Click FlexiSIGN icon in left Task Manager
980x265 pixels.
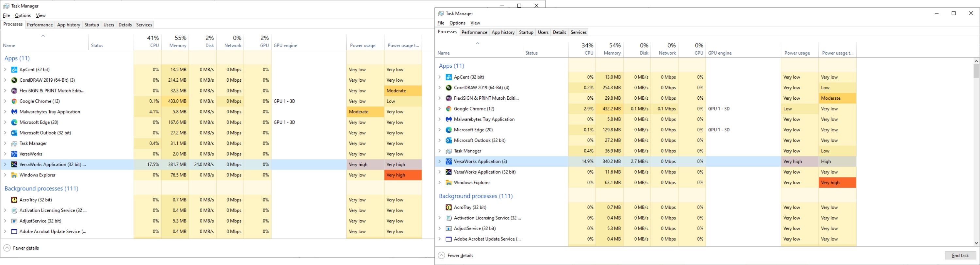[14, 91]
